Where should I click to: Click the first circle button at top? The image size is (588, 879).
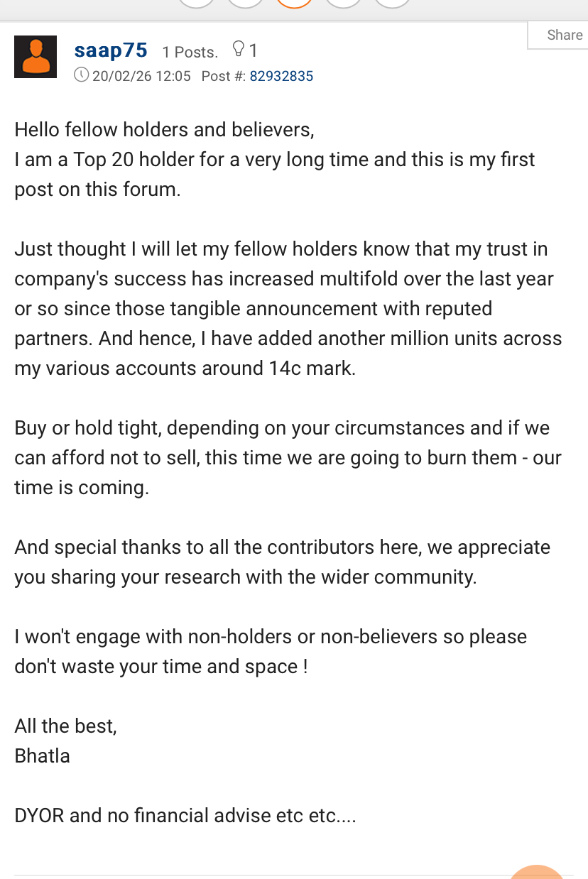coord(196,3)
